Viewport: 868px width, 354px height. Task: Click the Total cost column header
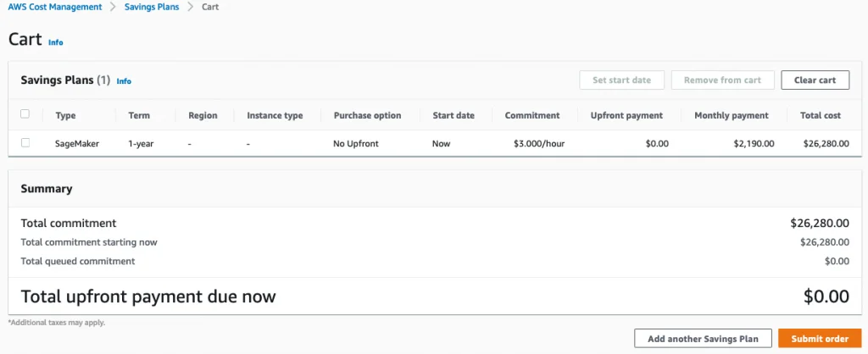click(821, 116)
